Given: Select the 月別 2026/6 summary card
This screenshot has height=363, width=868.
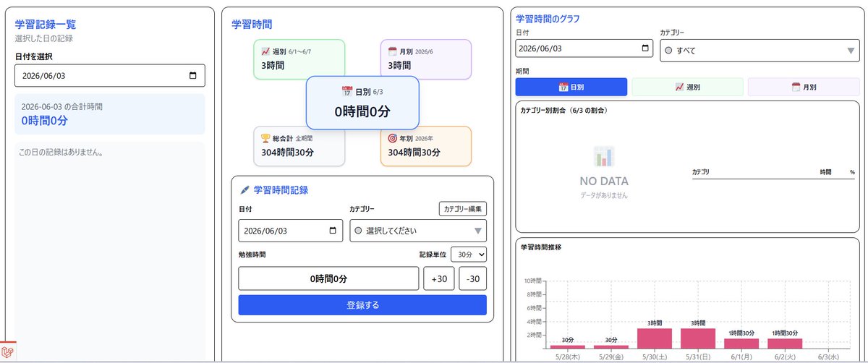Looking at the screenshot, I should pyautogui.click(x=426, y=59).
